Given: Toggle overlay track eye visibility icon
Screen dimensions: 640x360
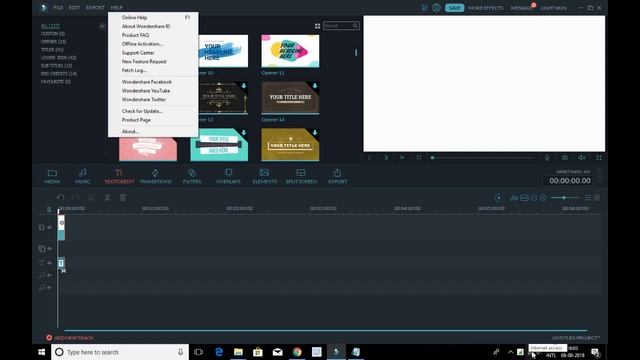Looking at the screenshot, I should pyautogui.click(x=49, y=248).
